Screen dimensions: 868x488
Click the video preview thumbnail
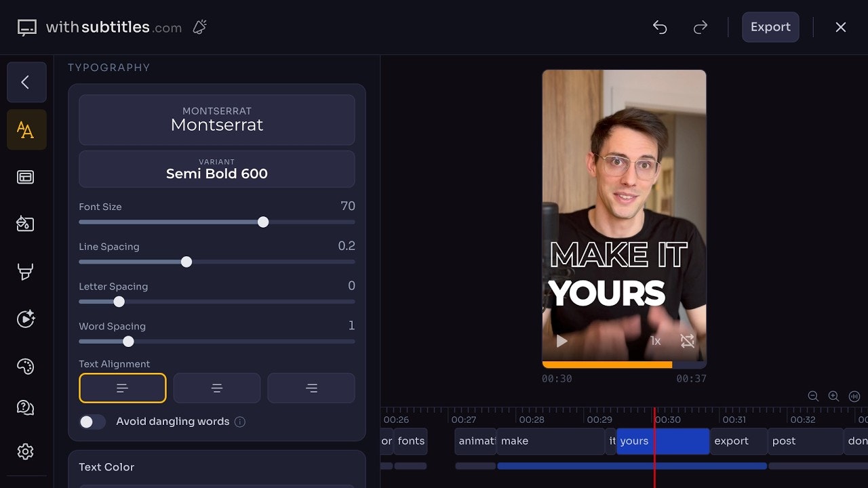click(x=624, y=218)
